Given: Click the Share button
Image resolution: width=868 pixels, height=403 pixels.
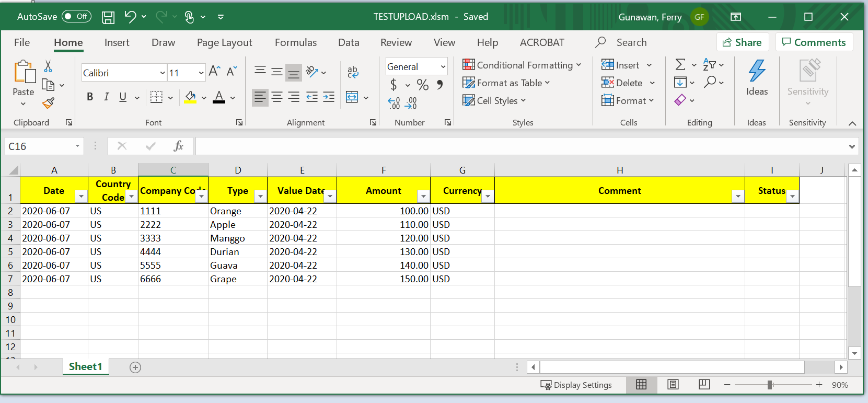Looking at the screenshot, I should click(x=742, y=42).
